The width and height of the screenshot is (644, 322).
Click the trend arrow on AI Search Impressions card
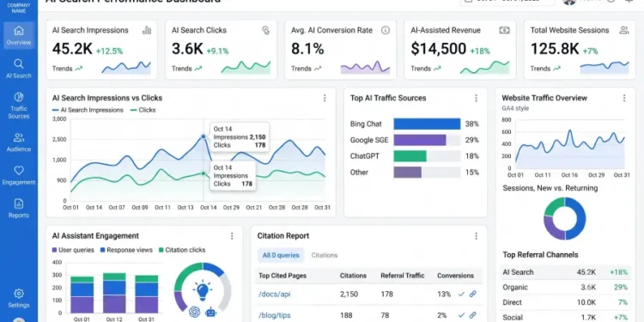pos(78,69)
